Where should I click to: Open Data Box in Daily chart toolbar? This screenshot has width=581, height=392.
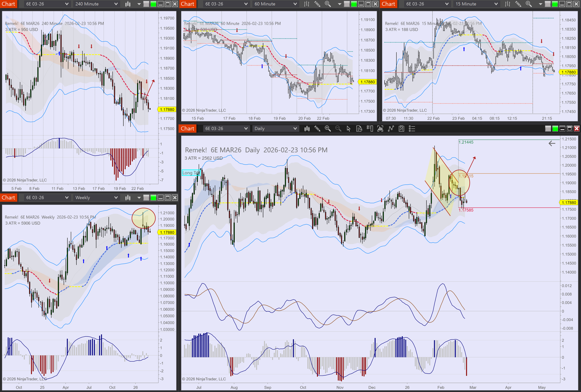pyautogui.click(x=359, y=129)
